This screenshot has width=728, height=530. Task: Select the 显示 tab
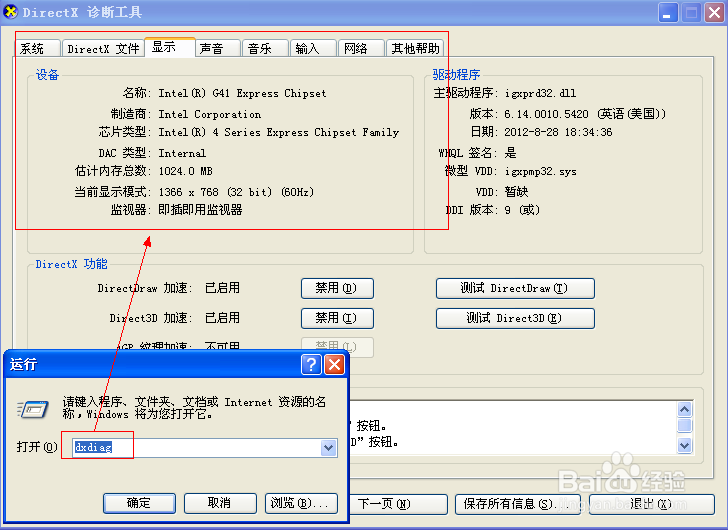point(170,47)
